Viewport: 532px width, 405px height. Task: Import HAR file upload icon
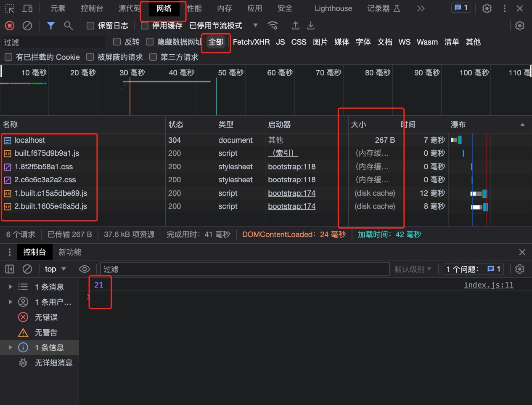click(296, 26)
